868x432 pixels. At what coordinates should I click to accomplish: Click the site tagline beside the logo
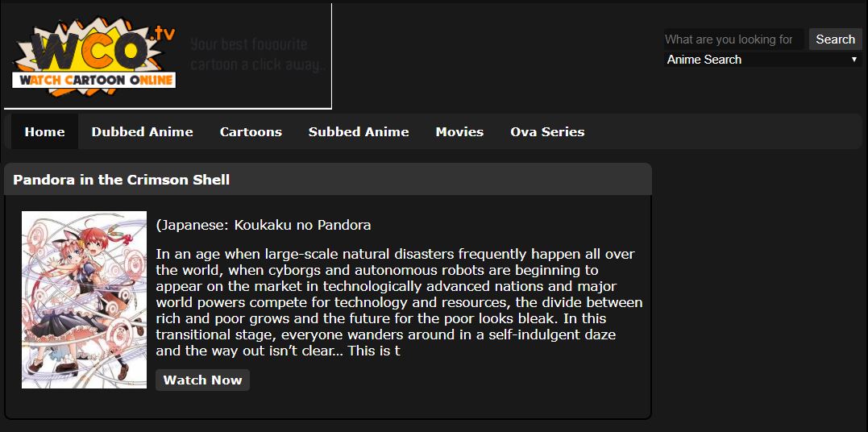point(258,54)
